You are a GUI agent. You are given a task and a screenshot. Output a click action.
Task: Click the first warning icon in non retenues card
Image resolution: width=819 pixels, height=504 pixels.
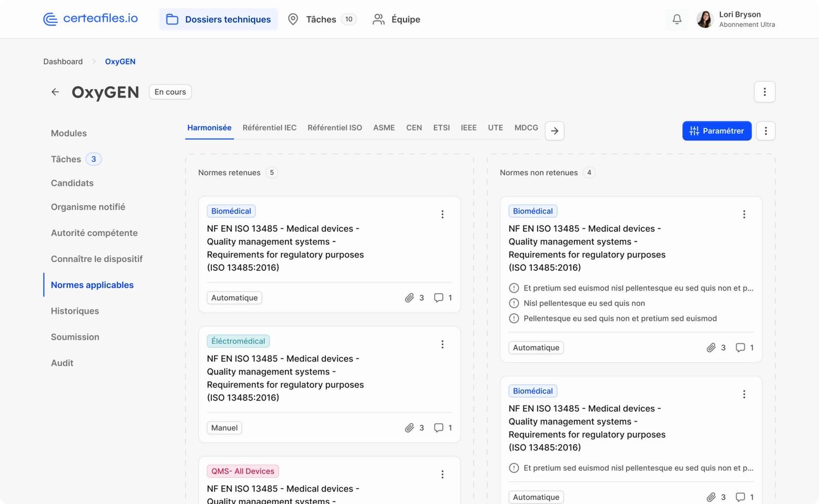pyautogui.click(x=514, y=288)
